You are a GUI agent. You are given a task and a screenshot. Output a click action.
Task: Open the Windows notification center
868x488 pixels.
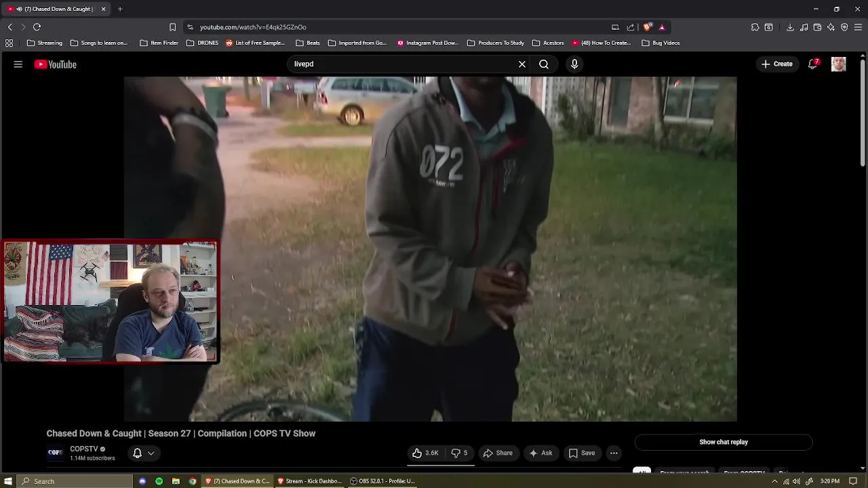coord(853,481)
